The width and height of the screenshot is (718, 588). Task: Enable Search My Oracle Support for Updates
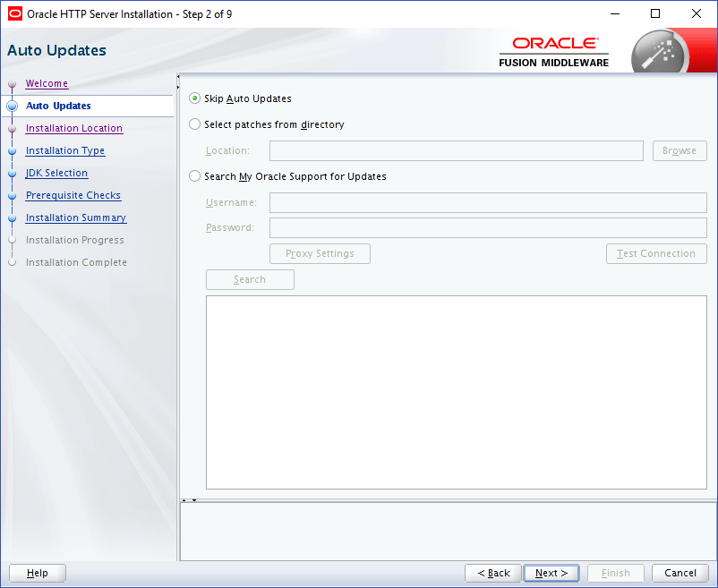(x=194, y=175)
